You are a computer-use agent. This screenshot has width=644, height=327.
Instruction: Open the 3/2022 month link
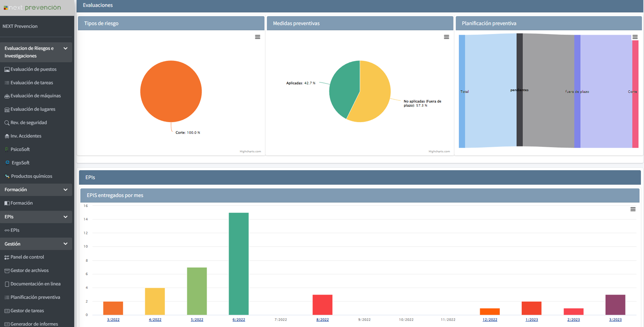(113, 320)
